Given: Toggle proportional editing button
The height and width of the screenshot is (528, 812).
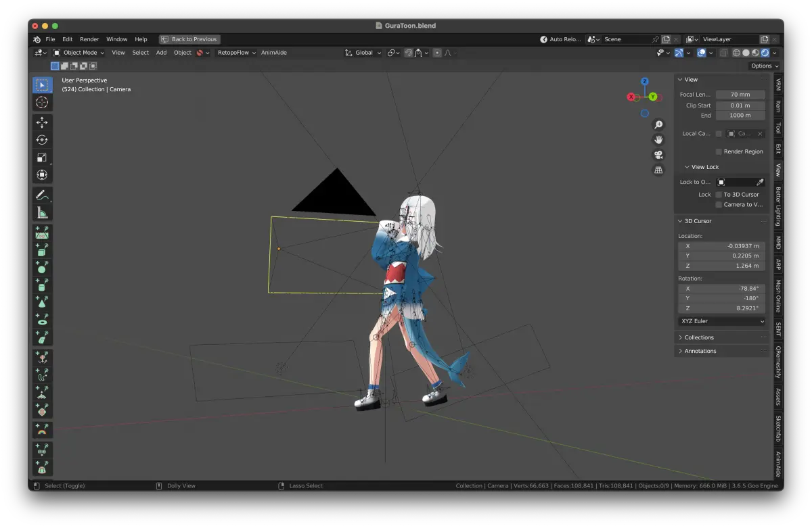Looking at the screenshot, I should click(x=437, y=53).
